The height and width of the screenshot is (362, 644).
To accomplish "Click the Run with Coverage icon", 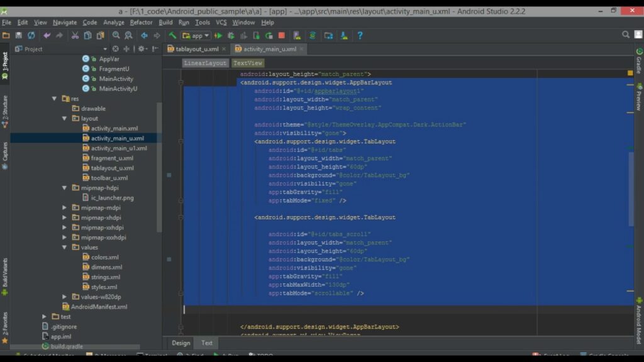I will [x=243, y=36].
